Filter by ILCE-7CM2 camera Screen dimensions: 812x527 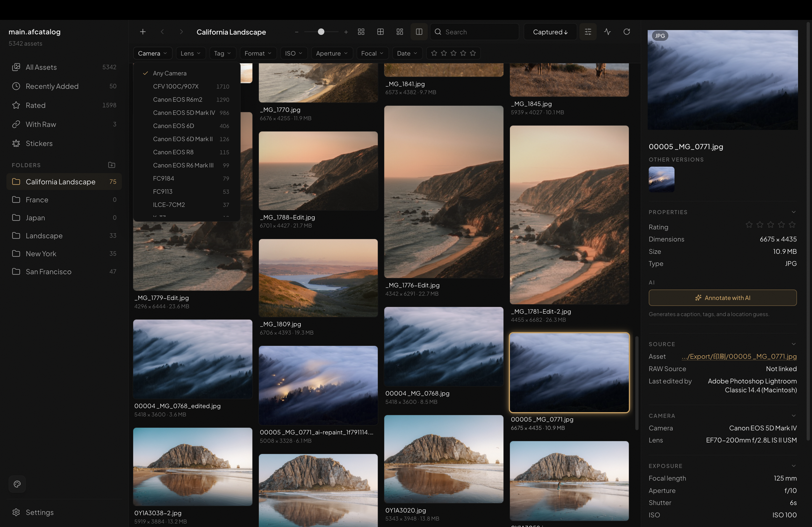click(x=187, y=205)
